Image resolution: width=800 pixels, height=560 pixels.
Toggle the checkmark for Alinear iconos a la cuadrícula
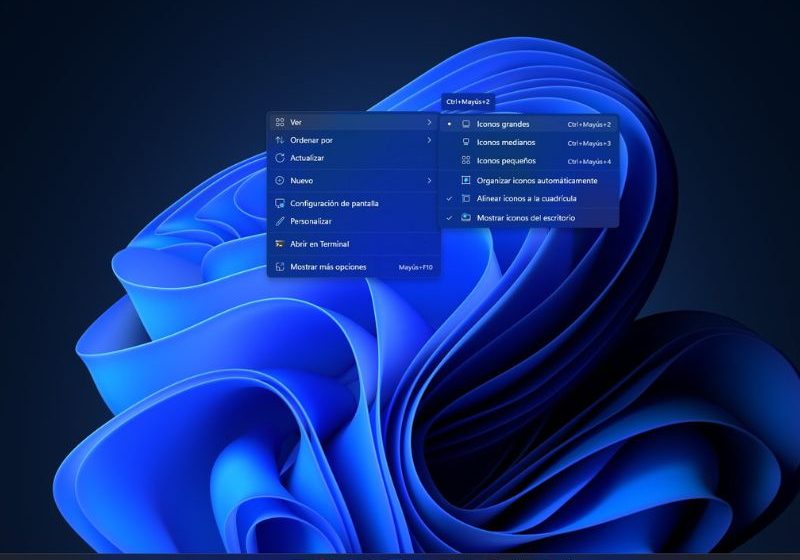[x=449, y=198]
